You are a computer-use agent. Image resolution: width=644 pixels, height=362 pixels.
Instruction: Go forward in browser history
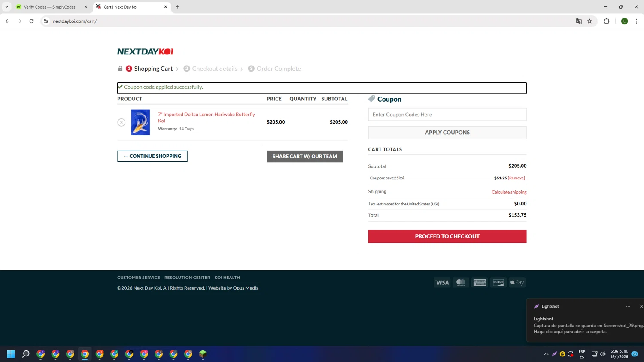click(x=19, y=21)
